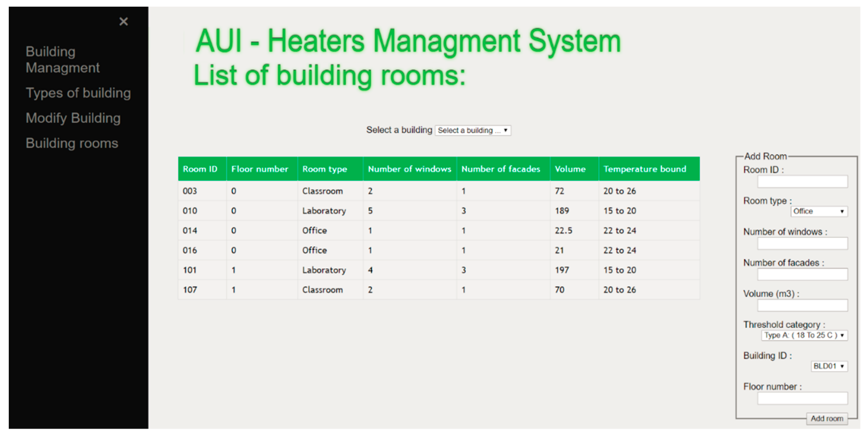Expand the Threshold category dropdown
This screenshot has height=436, width=868.
coord(804,335)
